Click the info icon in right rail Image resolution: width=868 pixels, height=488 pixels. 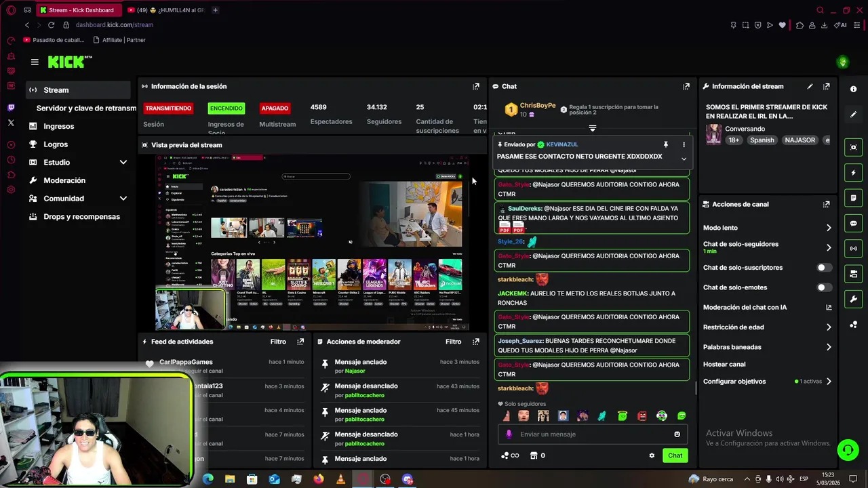[853, 89]
